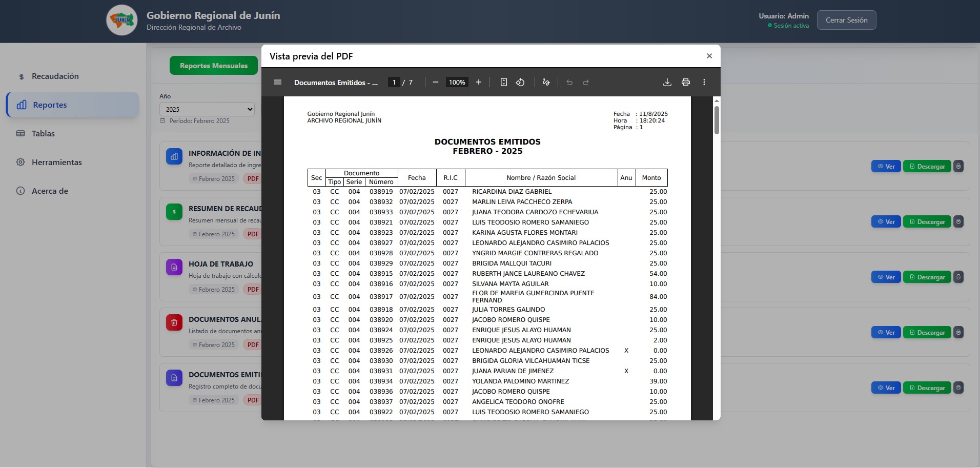Open the Año 2025 dropdown
This screenshot has width=980, height=468.
click(x=207, y=109)
